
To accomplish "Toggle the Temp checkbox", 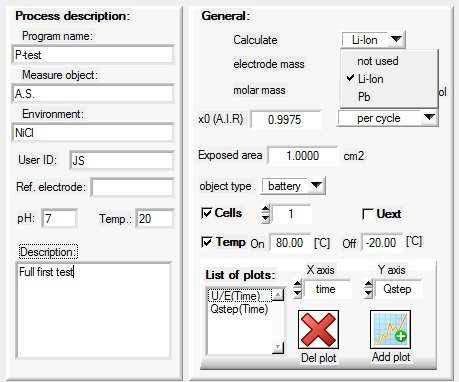I will [206, 242].
